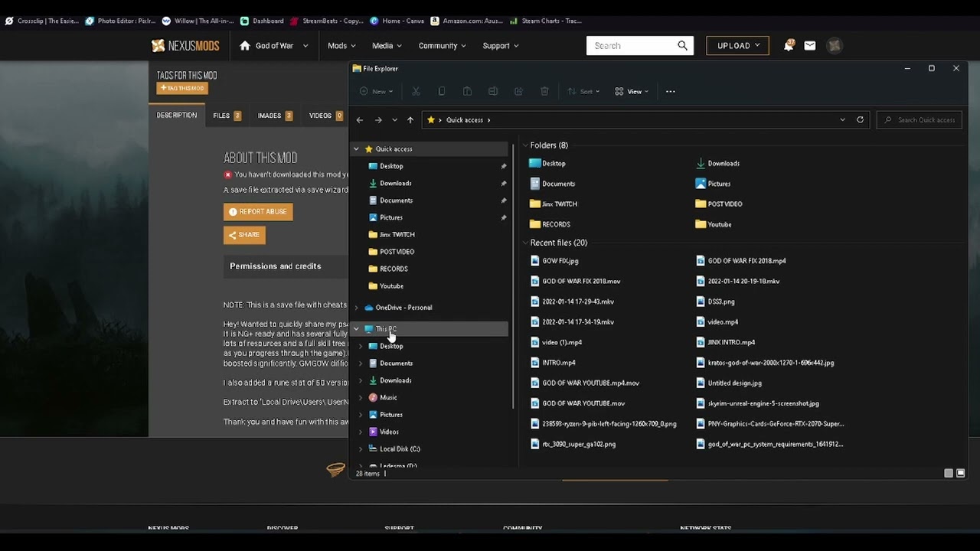Open address bar history dropdown arrow
980x551 pixels.
tap(842, 120)
